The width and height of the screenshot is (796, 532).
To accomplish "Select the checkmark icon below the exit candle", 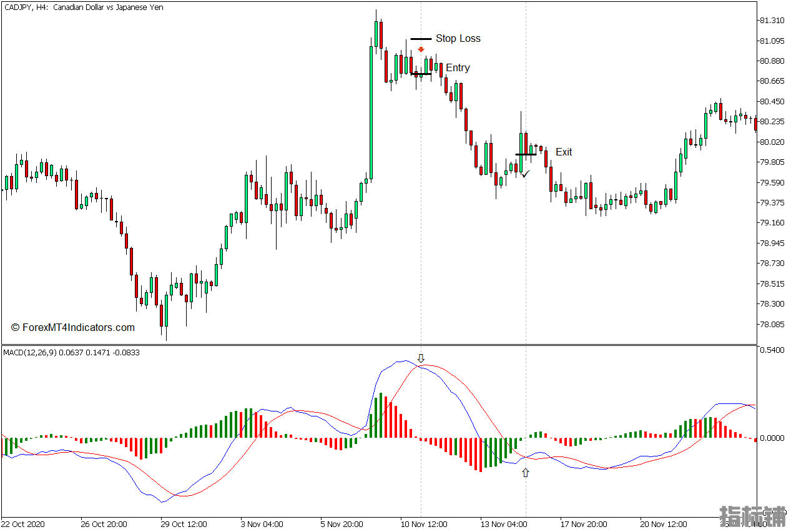I will pos(526,174).
